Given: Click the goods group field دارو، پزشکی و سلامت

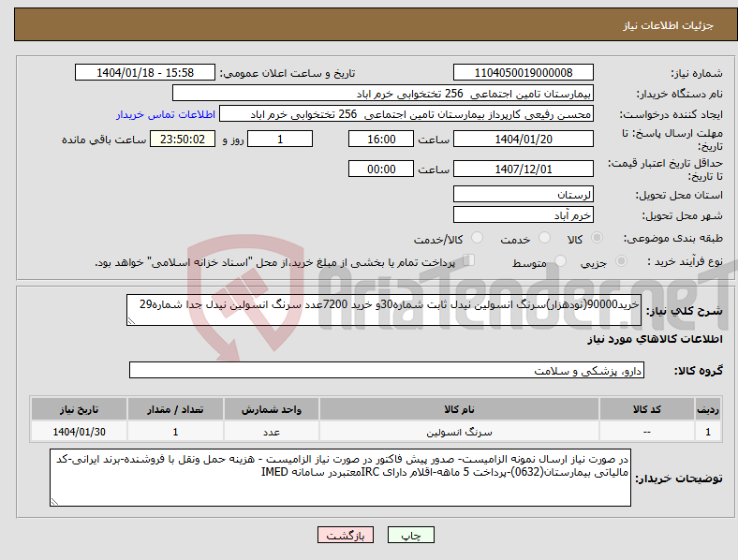Looking at the screenshot, I should pos(387,370).
